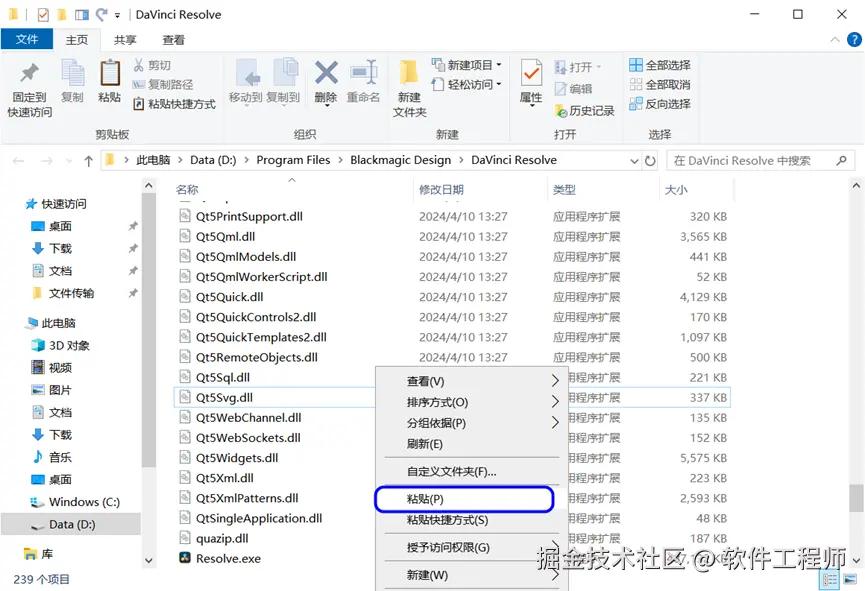
Task: Click the New folder icon
Action: [409, 73]
